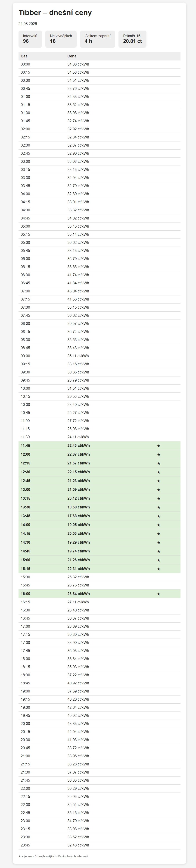Viewport: 196px width, 868px height.
Task: Click the star icon in the 11:45 row
Action: click(x=159, y=446)
